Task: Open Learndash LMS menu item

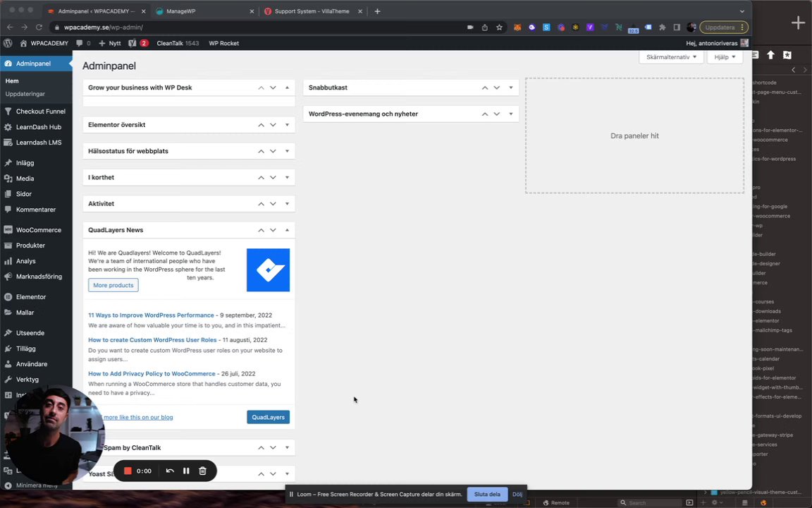Action: 36,142
